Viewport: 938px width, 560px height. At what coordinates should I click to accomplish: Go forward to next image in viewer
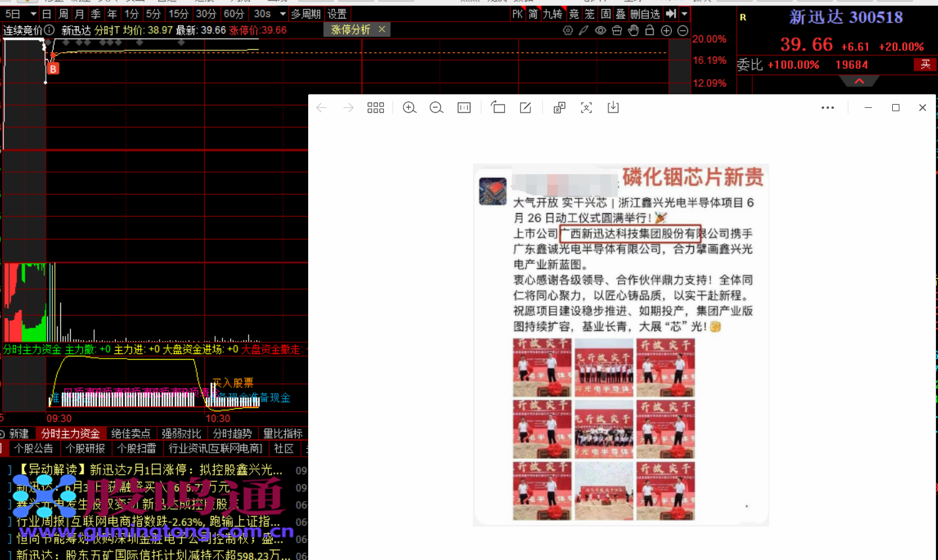[x=348, y=108]
